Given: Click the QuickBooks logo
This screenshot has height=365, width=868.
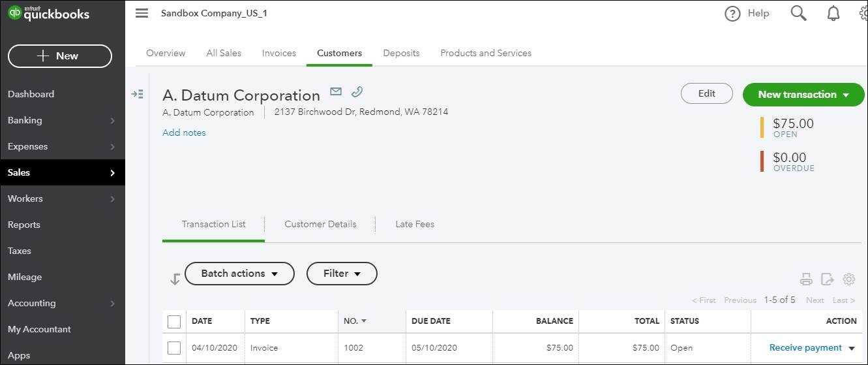Looking at the screenshot, I should (48, 13).
